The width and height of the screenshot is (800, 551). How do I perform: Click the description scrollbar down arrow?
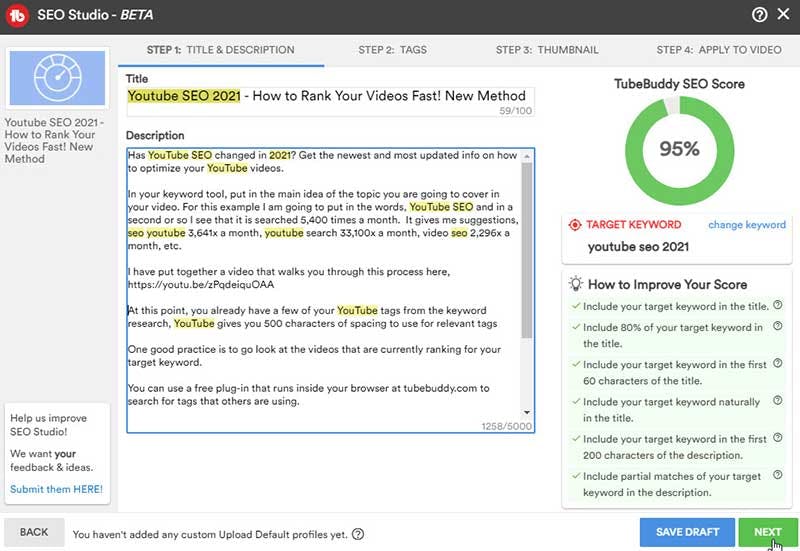(x=527, y=412)
